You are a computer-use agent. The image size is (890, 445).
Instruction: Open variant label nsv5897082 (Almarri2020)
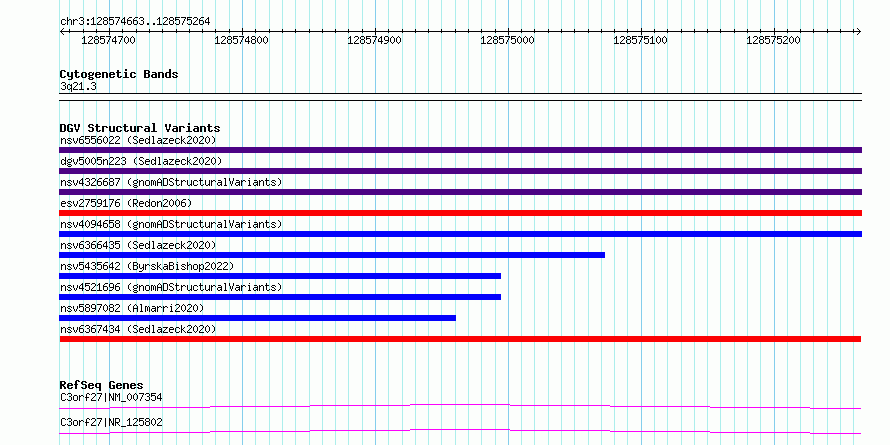tap(132, 308)
